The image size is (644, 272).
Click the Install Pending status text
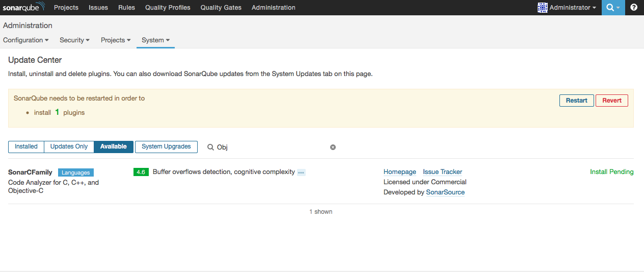tap(612, 172)
